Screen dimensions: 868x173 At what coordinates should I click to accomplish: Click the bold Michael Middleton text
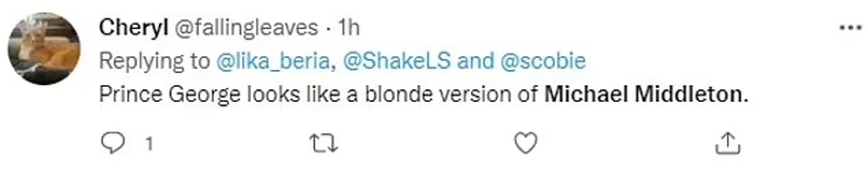(x=646, y=95)
